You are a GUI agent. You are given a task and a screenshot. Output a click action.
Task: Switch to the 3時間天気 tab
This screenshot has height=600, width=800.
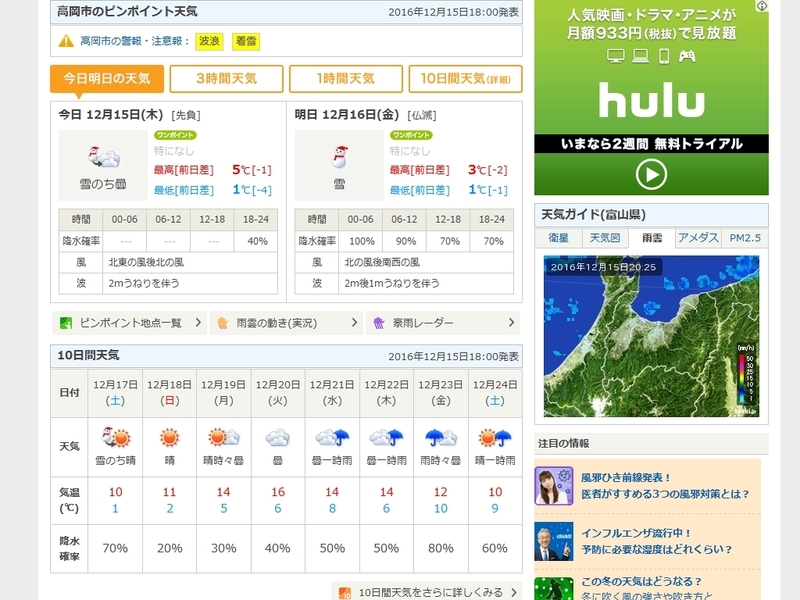click(226, 79)
